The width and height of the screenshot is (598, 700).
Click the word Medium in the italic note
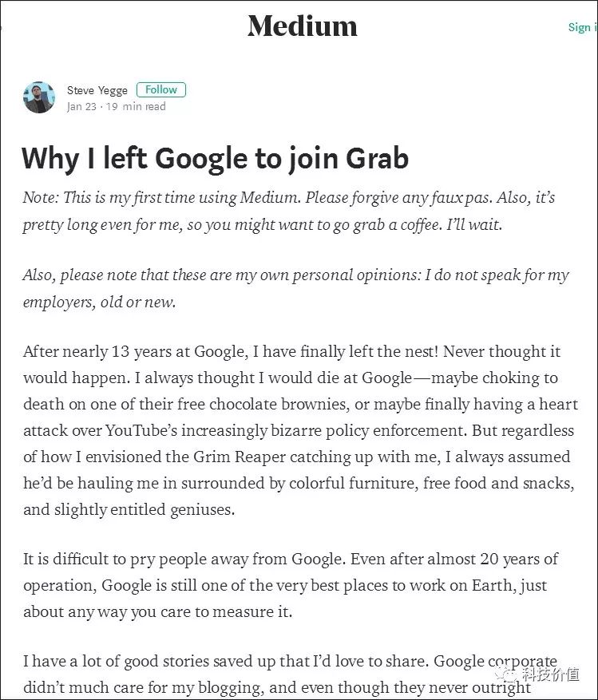(x=268, y=197)
